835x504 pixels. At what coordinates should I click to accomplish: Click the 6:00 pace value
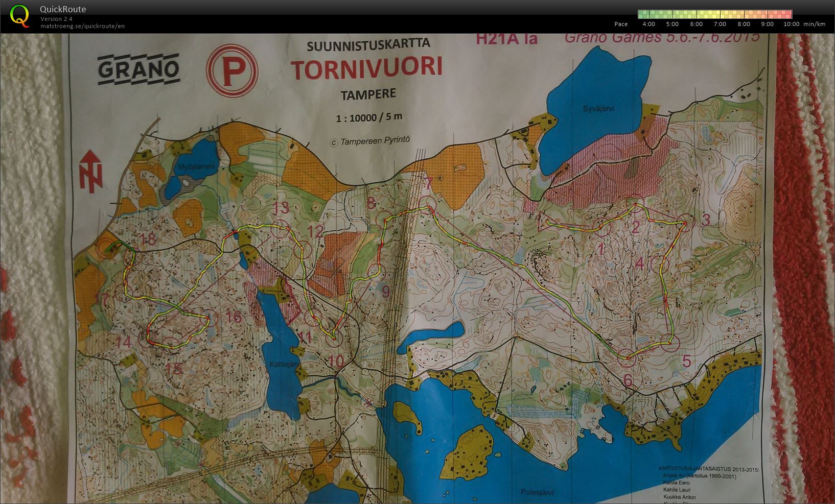696,24
